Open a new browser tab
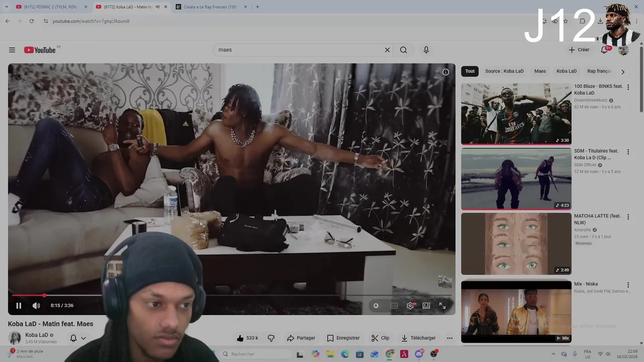644x362 pixels. coord(258,7)
